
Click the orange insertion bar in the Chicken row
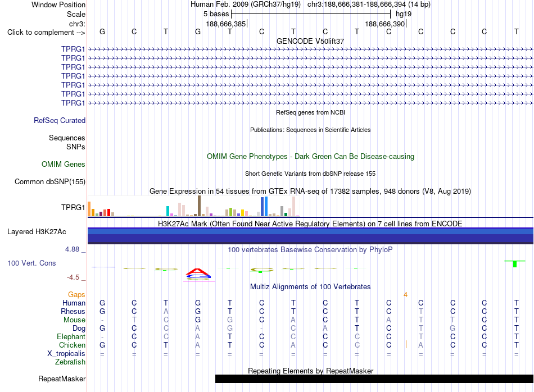(x=406, y=344)
